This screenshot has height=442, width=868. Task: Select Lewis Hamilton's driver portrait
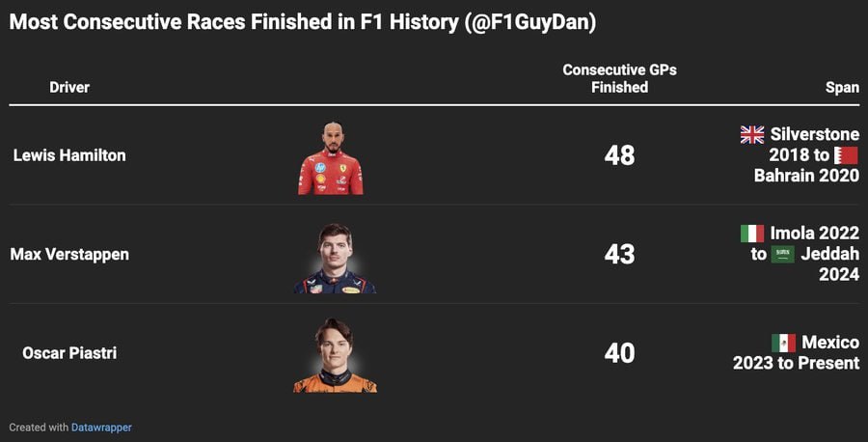331,158
